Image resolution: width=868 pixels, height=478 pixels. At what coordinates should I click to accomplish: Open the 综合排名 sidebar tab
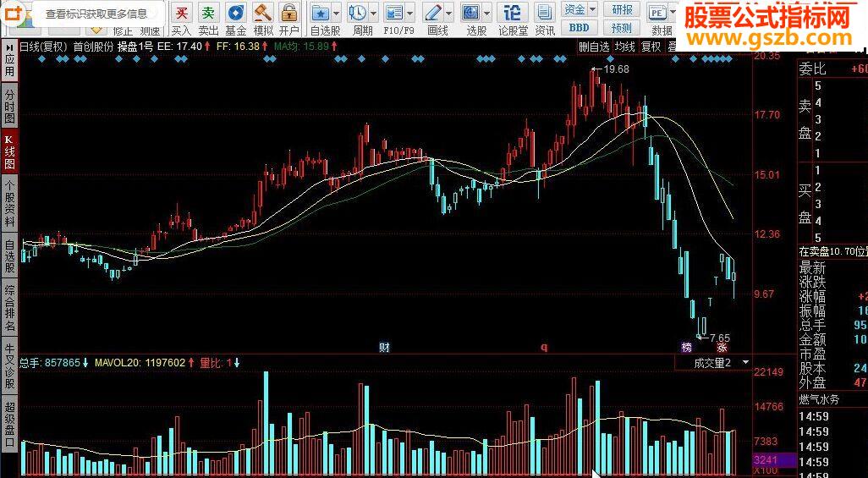tap(9, 308)
